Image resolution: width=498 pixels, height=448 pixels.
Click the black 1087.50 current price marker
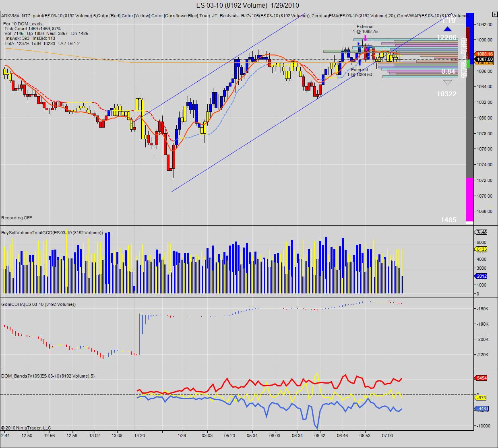484,59
